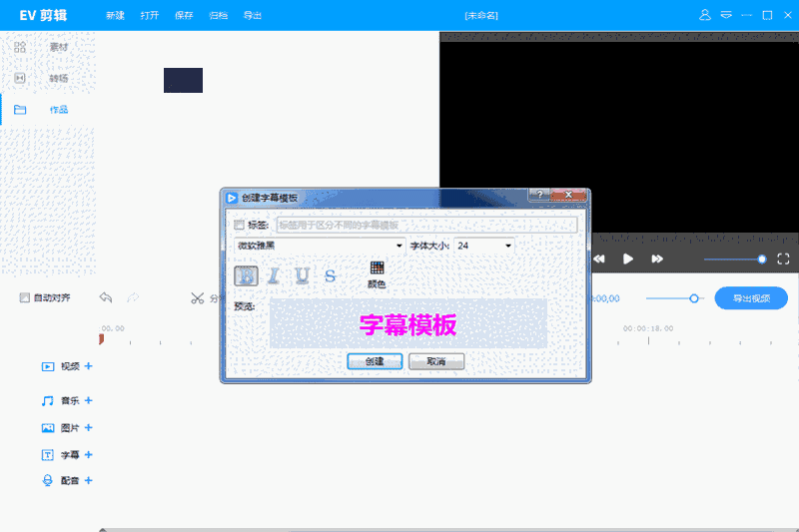The width and height of the screenshot is (799, 532).
Task: Click the 打开 menu item
Action: (149, 15)
